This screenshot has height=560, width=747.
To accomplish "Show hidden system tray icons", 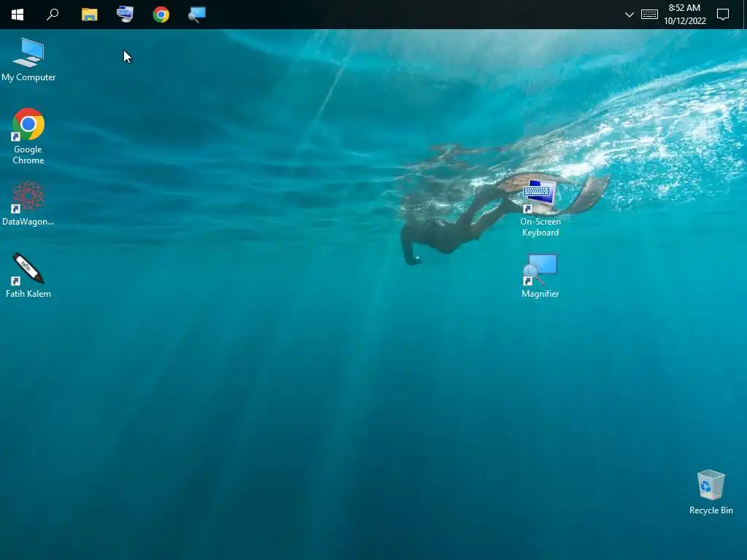I will tap(630, 15).
